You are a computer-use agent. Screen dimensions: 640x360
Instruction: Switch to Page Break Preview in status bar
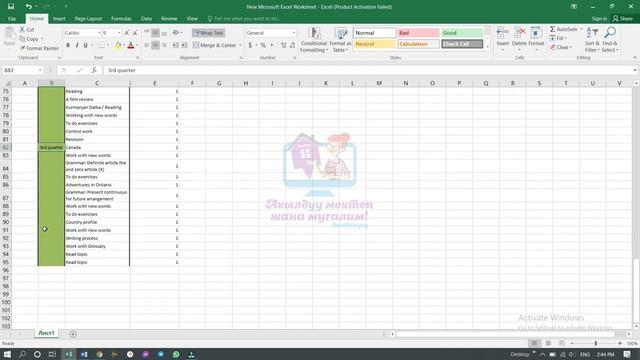[562, 343]
